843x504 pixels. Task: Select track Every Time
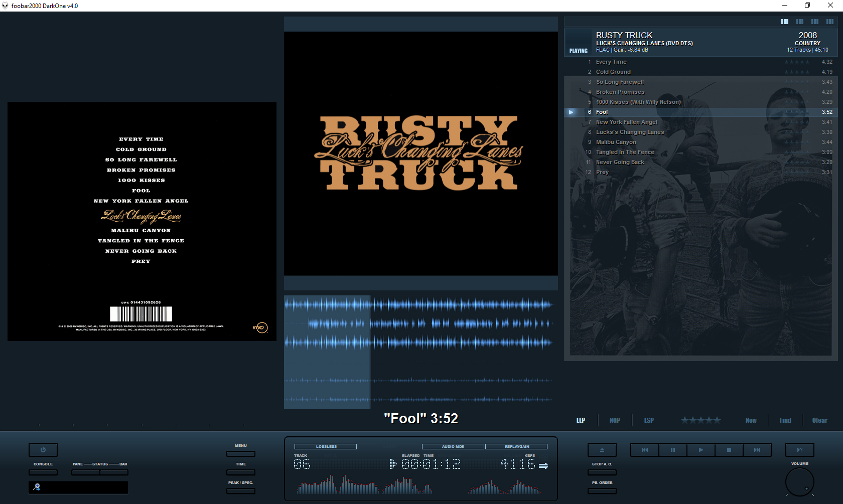[x=701, y=62]
